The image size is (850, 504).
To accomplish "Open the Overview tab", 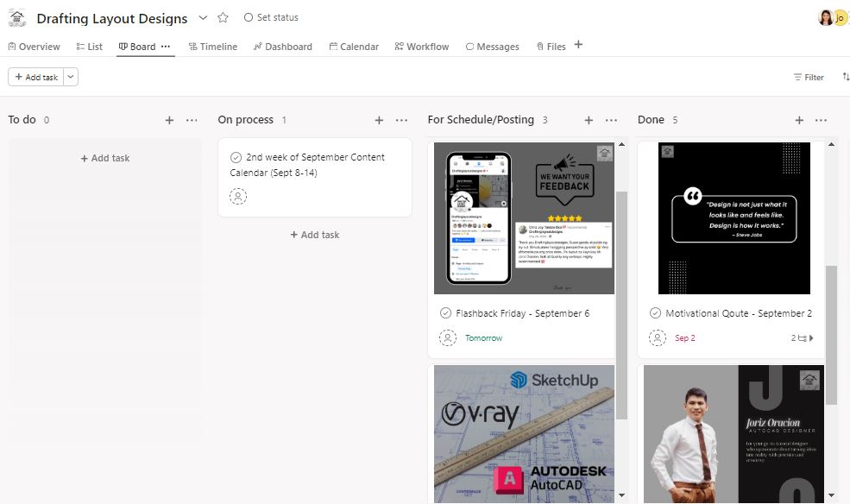I will pyautogui.click(x=35, y=47).
